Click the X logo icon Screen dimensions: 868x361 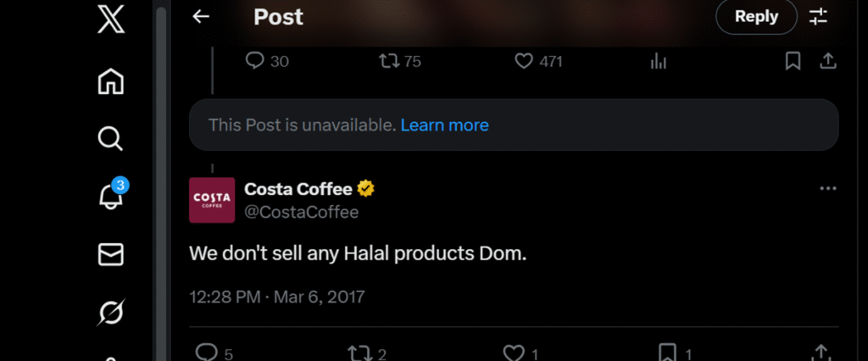pyautogui.click(x=110, y=19)
